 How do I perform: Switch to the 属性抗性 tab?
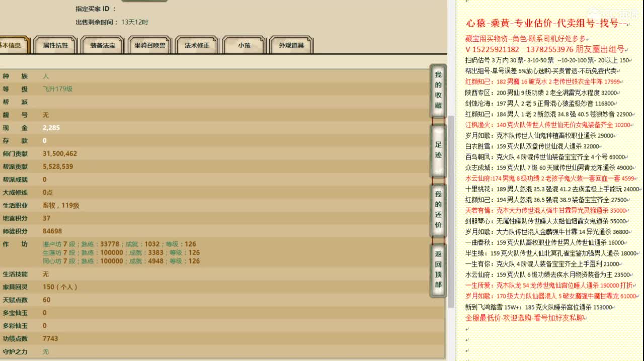(55, 45)
